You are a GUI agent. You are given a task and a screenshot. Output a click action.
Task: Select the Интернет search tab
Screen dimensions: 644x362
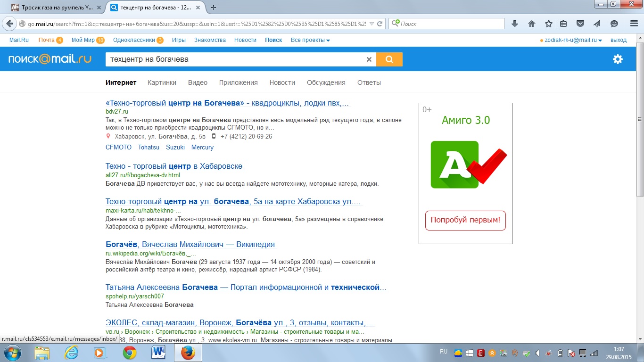pyautogui.click(x=121, y=82)
